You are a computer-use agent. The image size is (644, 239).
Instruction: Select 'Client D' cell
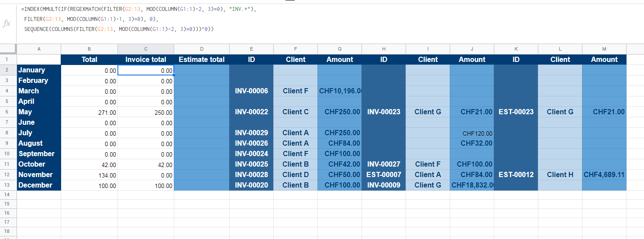pos(296,174)
